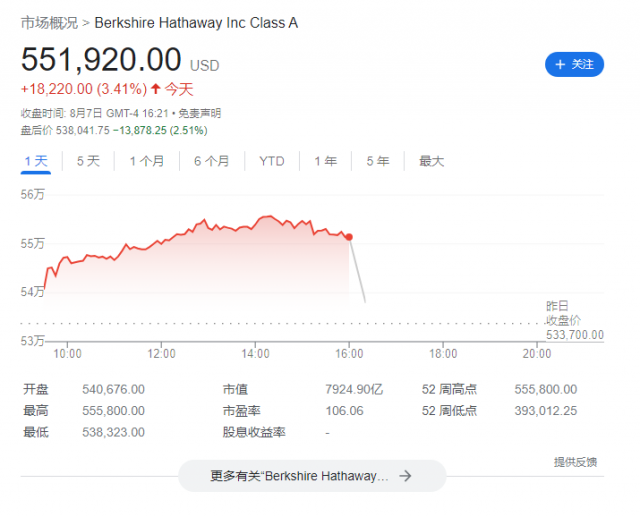Click the up arrow icon beside 今天
Image resolution: width=640 pixels, height=517 pixels.
(x=156, y=89)
